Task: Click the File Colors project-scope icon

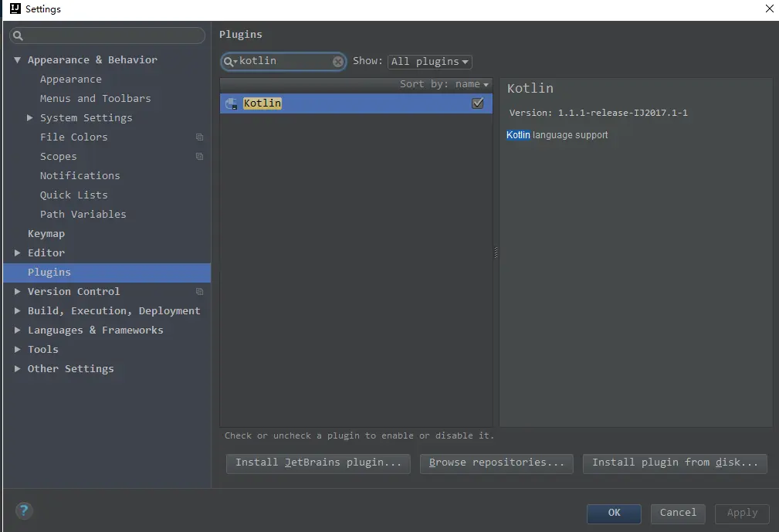Action: click(x=200, y=137)
